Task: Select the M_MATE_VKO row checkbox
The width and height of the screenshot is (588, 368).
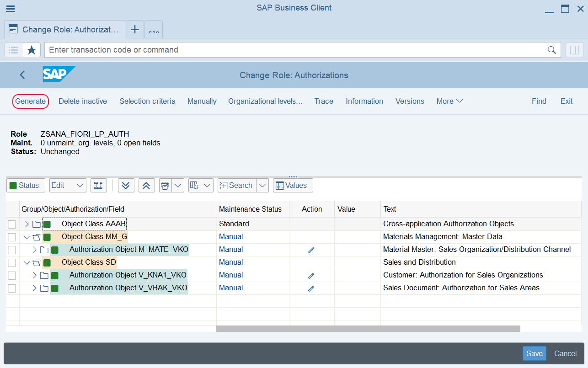Action: click(12, 250)
